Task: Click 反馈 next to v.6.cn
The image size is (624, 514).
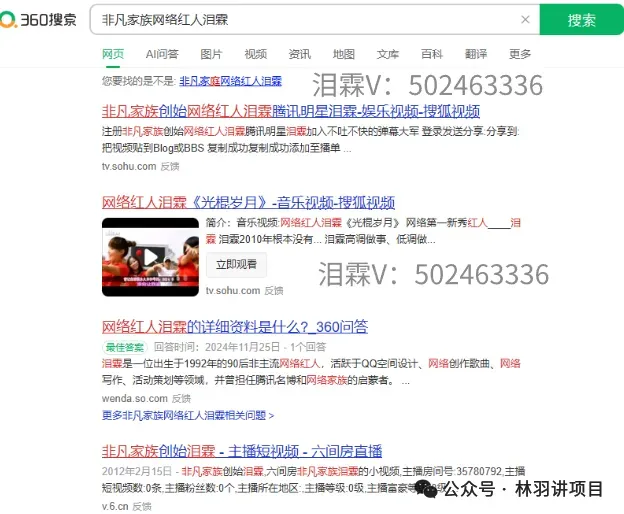Action: point(142,506)
